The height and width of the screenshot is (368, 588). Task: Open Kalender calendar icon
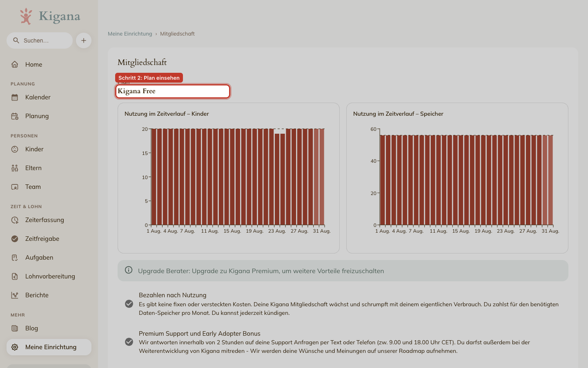point(15,97)
